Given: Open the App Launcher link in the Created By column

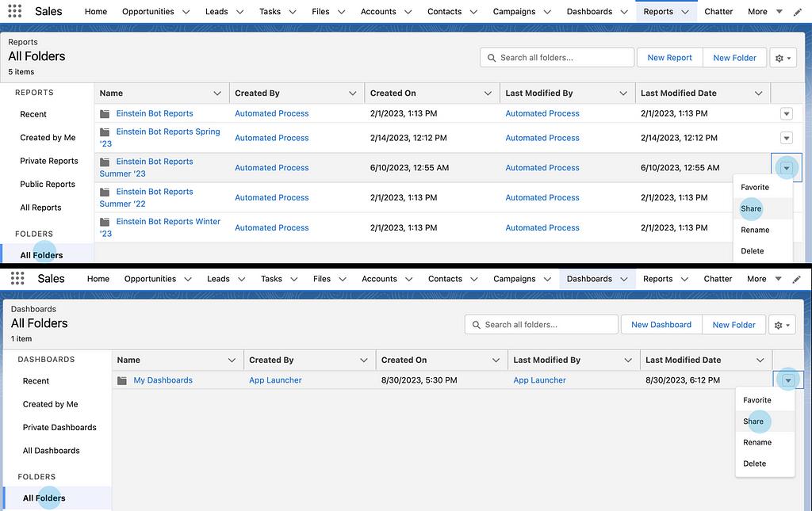Looking at the screenshot, I should 275,380.
